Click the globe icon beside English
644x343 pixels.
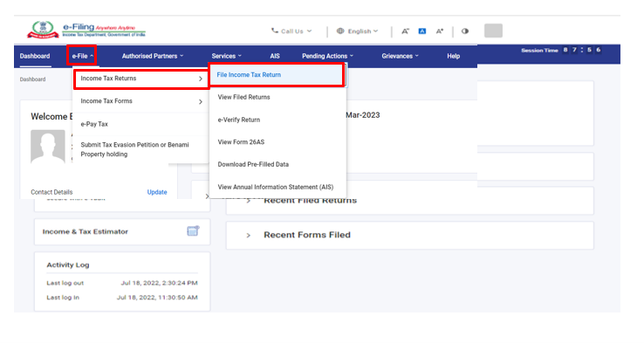pos(340,31)
